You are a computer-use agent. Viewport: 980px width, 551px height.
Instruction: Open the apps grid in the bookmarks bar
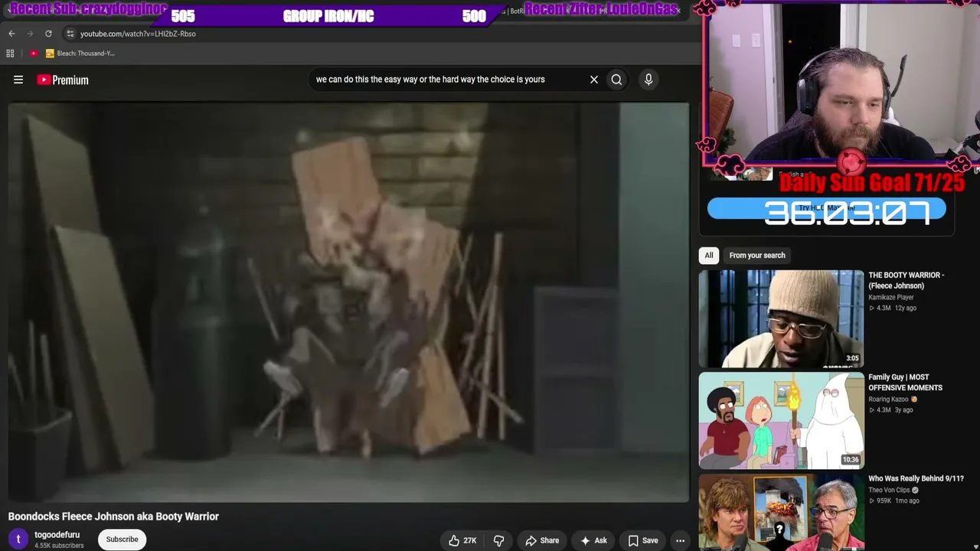point(10,54)
